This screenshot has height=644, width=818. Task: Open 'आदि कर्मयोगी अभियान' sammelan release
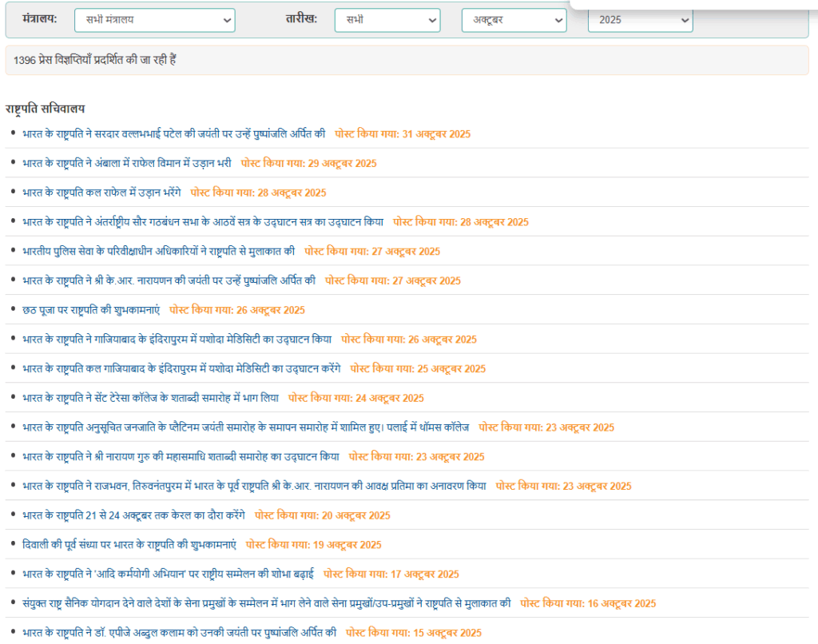[x=169, y=574]
